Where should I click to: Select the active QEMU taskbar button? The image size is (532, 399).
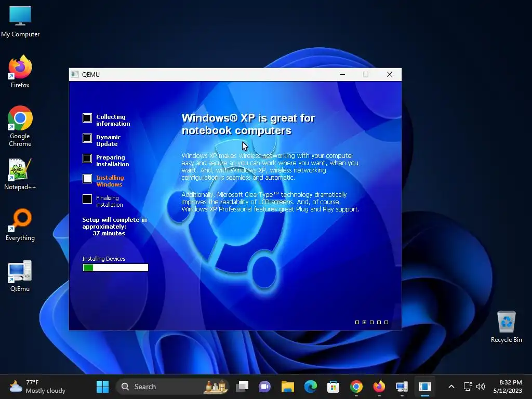pos(425,387)
